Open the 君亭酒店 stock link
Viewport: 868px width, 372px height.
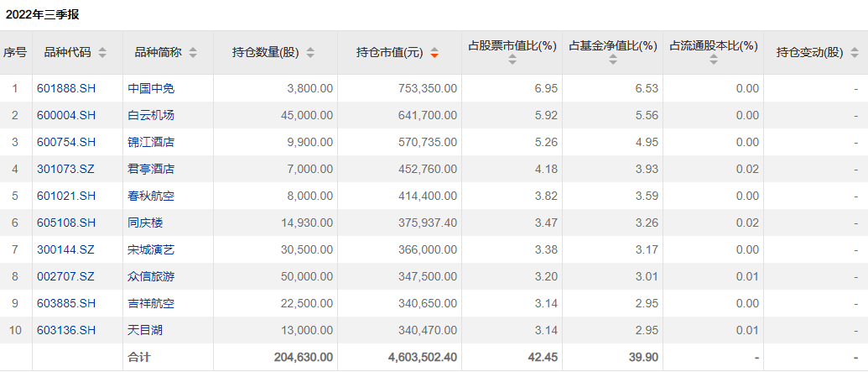tap(151, 169)
